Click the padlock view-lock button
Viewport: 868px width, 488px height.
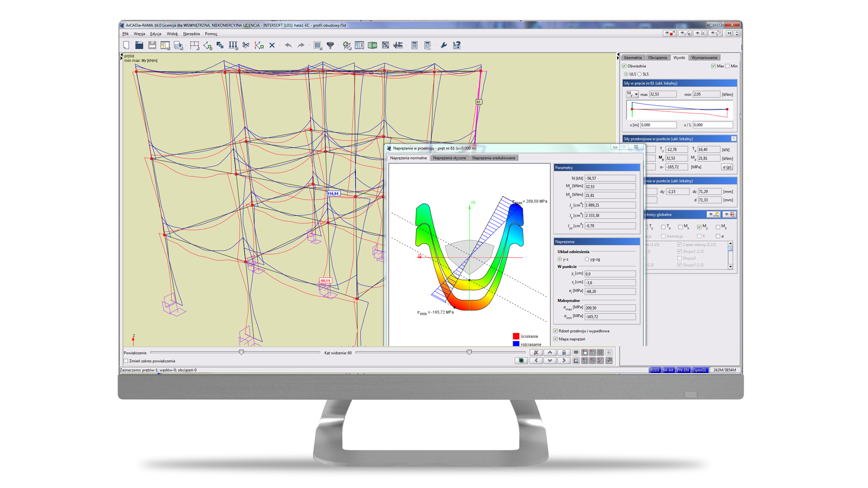(564, 352)
